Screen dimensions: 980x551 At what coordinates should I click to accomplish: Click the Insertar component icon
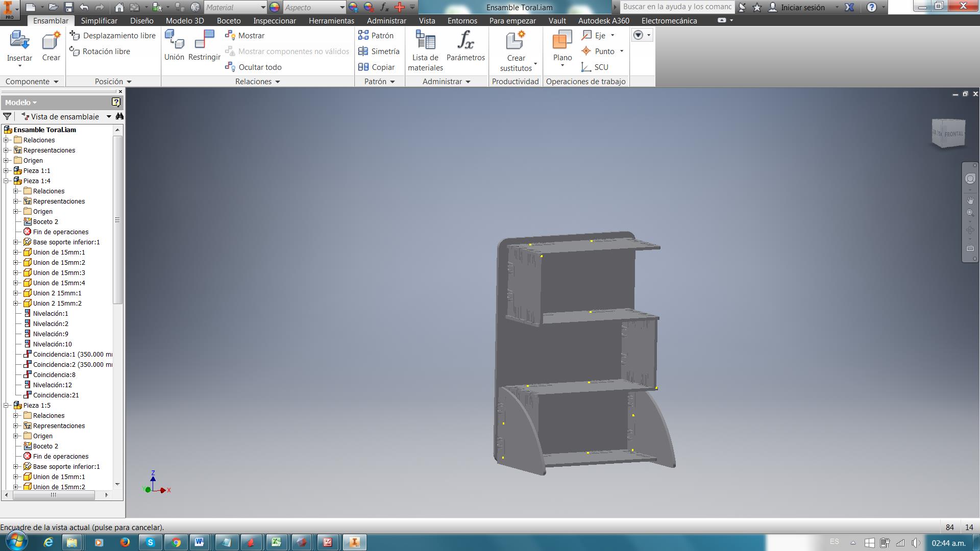point(19,41)
